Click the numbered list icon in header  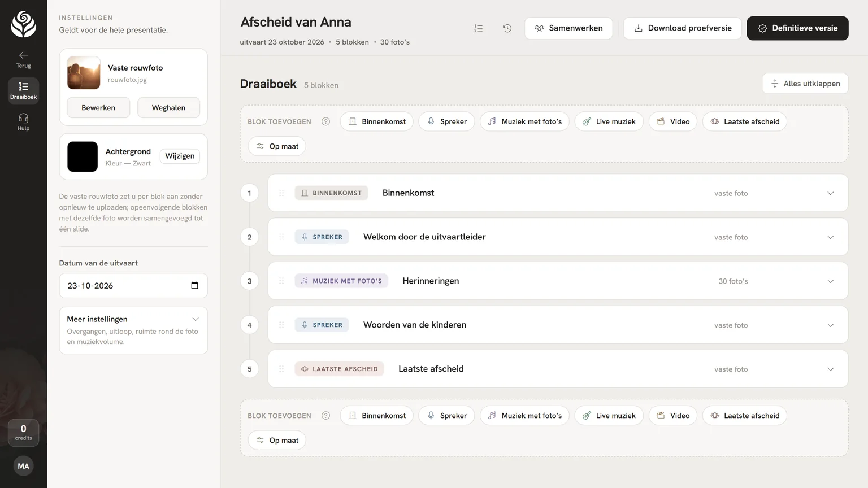479,28
